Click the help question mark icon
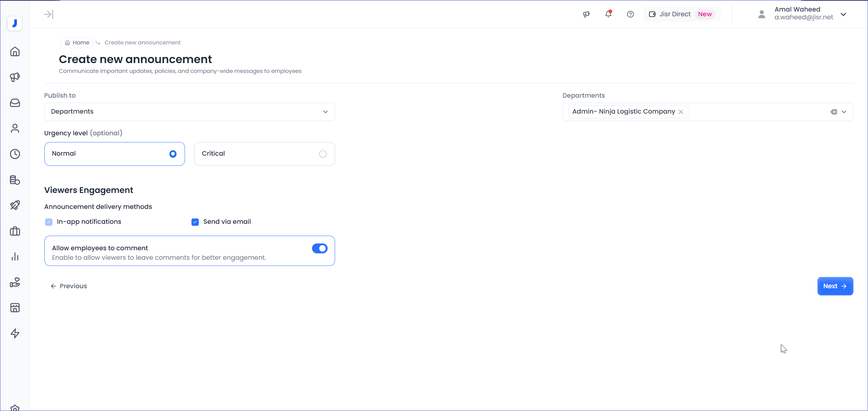Screen dimensions: 868x411 [x=630, y=14]
